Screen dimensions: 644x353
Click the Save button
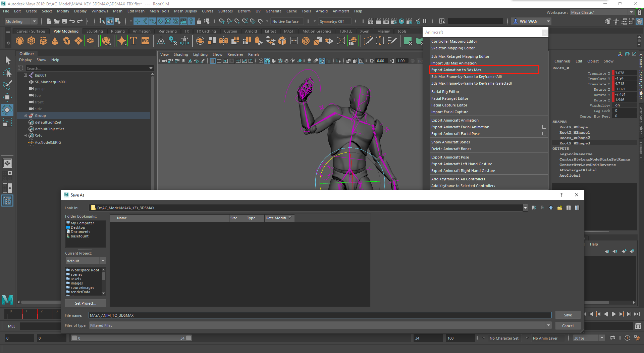click(568, 315)
